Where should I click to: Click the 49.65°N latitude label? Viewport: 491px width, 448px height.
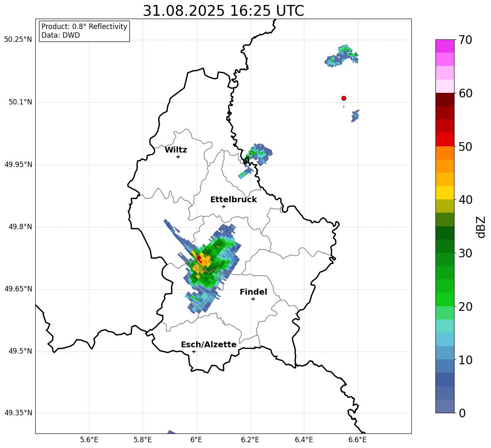click(18, 289)
